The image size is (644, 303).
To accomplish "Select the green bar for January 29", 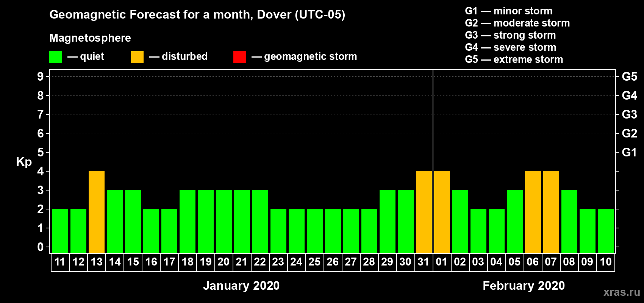I will coord(388,222).
